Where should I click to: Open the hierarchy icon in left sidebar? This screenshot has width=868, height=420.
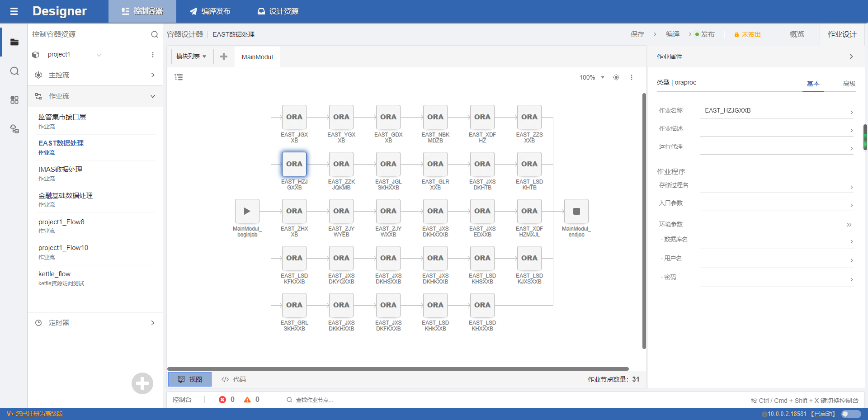14,129
